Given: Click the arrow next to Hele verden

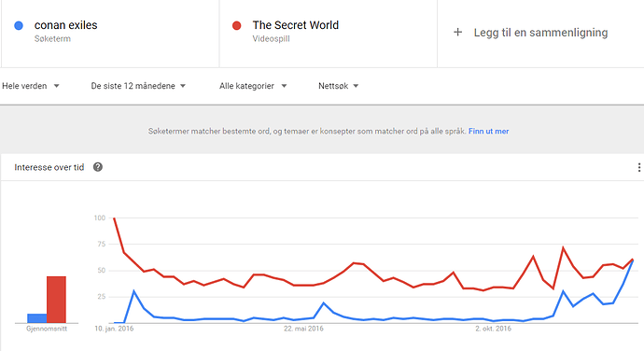Looking at the screenshot, I should [56, 86].
